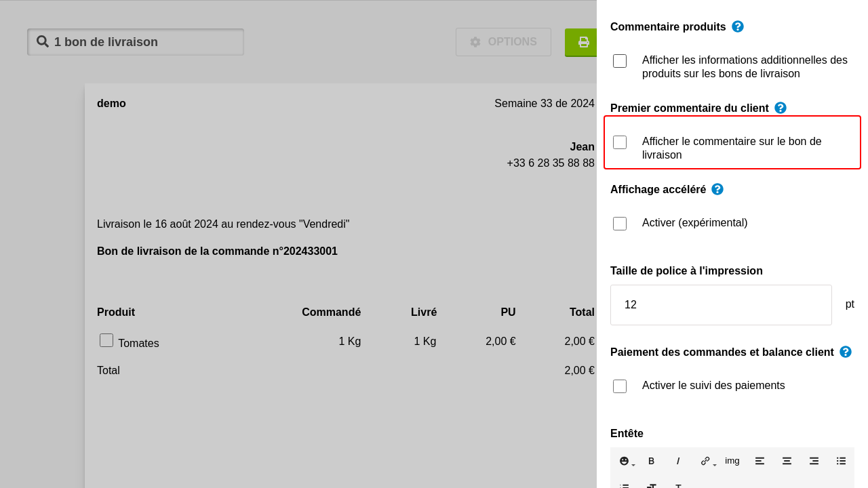Expand the link insertion dropdown

708,461
